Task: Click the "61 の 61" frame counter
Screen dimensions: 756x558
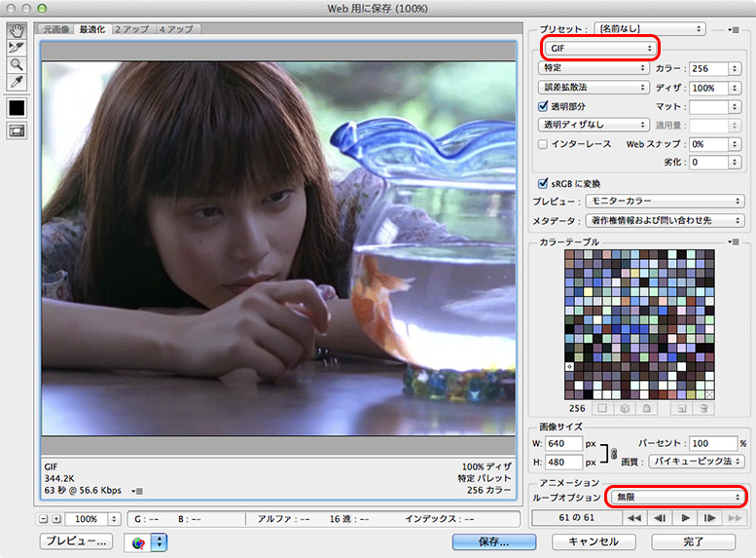Action: [577, 518]
